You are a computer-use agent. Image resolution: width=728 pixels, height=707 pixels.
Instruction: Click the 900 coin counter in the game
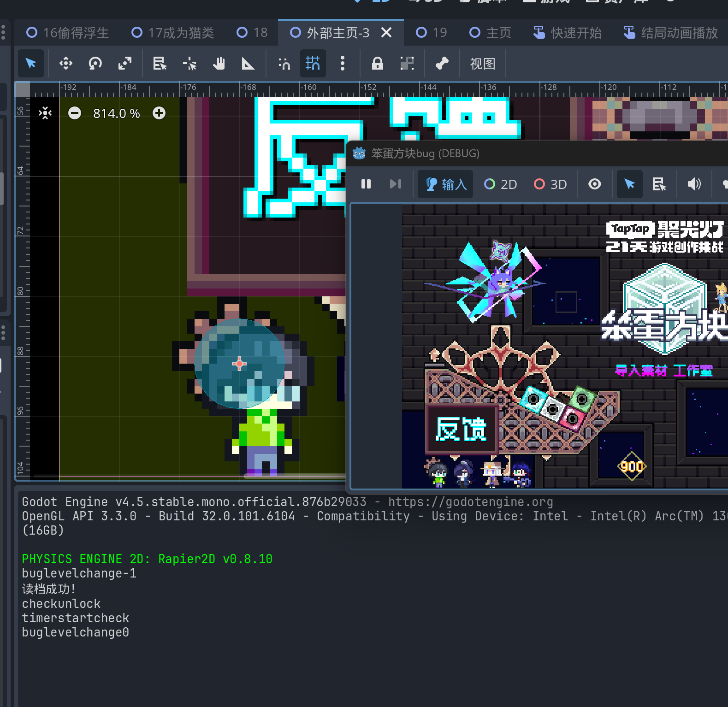click(632, 466)
